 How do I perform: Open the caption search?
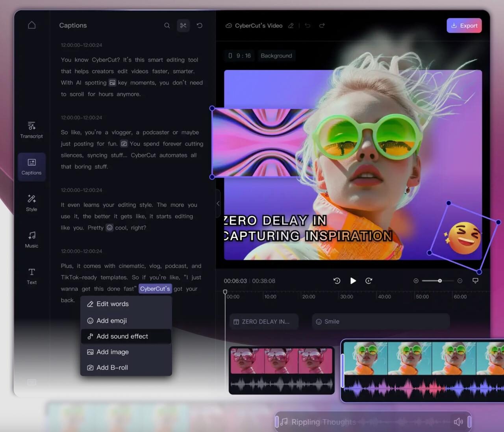167,25
